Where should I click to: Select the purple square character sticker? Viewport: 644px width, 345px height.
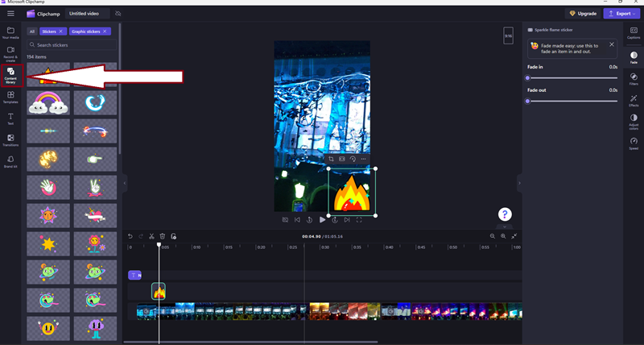pyautogui.click(x=95, y=328)
